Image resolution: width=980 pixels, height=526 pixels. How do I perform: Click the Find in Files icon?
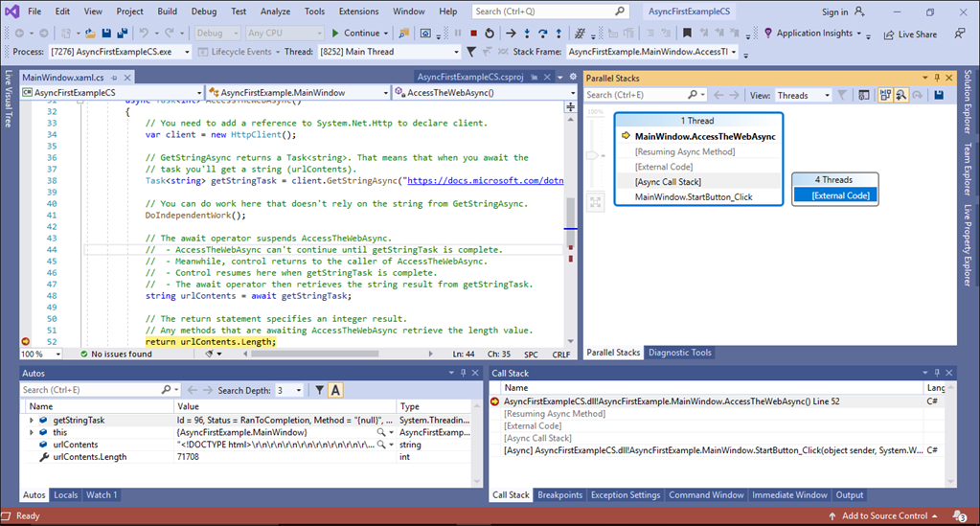point(403,34)
